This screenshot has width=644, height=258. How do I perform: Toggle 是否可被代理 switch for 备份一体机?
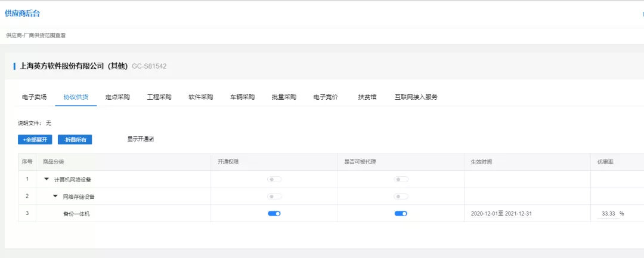click(x=401, y=213)
